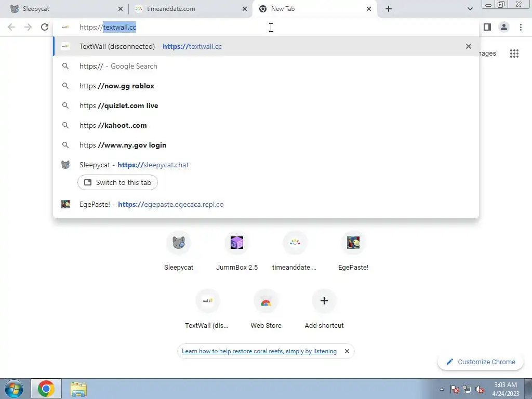532x399 pixels.
Task: Switch to the Sleepycat tab
Action: click(64, 9)
